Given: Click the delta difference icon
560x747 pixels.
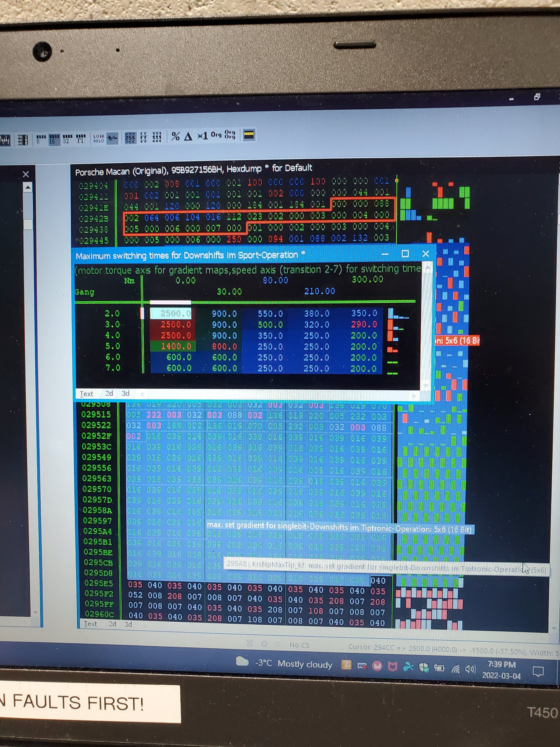Looking at the screenshot, I should (188, 136).
